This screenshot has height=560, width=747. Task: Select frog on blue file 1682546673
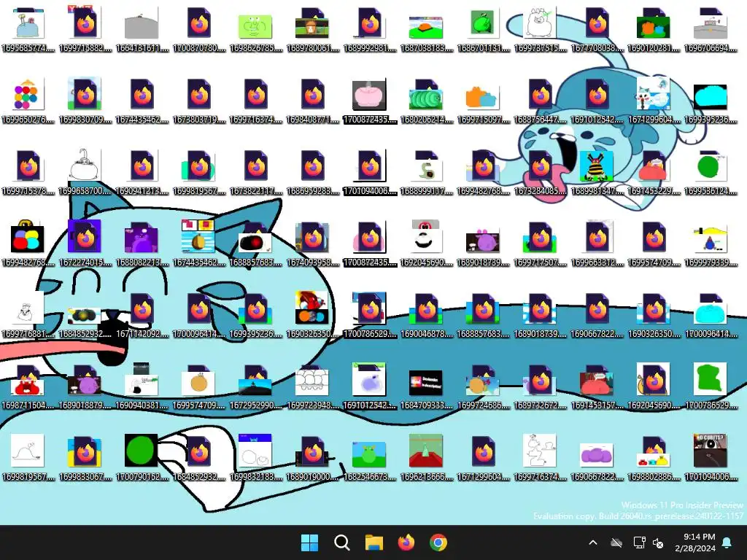[x=370, y=458]
